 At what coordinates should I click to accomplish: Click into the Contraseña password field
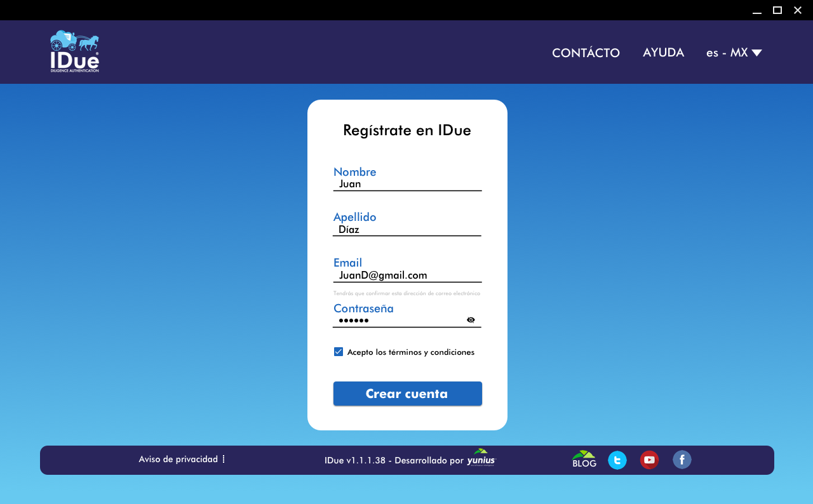(397, 321)
